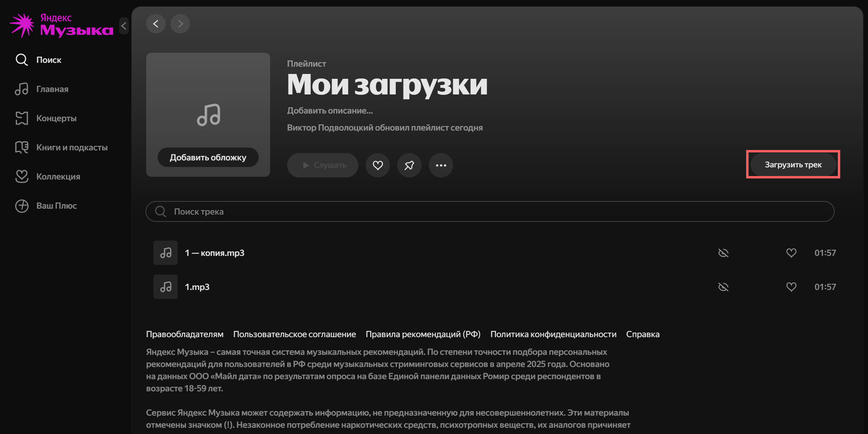This screenshot has width=868, height=434.
Task: Navigate forward using the forward arrow
Action: 180,24
